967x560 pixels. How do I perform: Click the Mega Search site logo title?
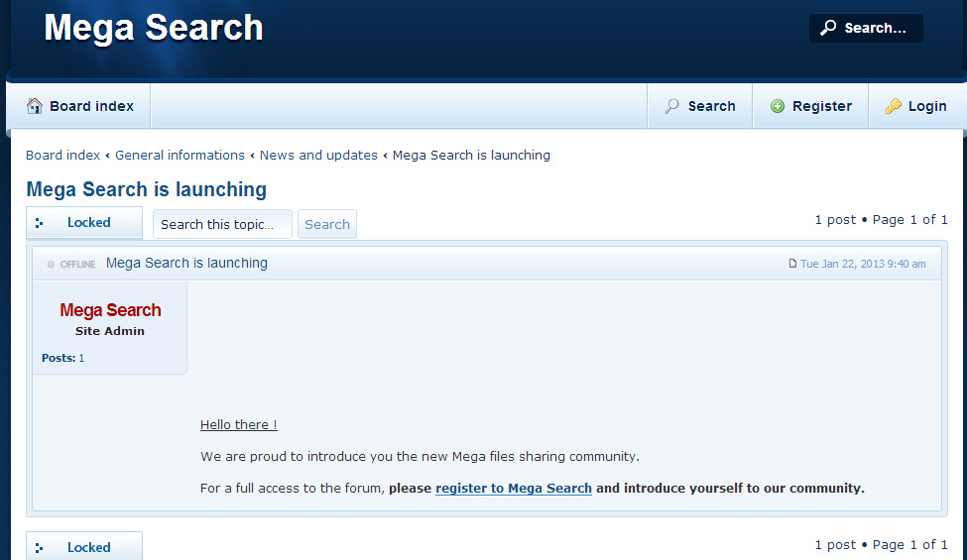(154, 28)
